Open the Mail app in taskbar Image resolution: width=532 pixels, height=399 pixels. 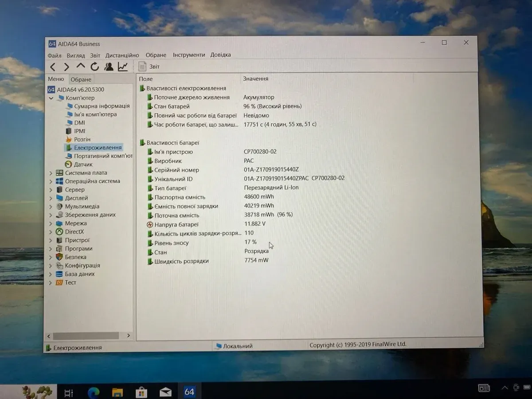[165, 392]
